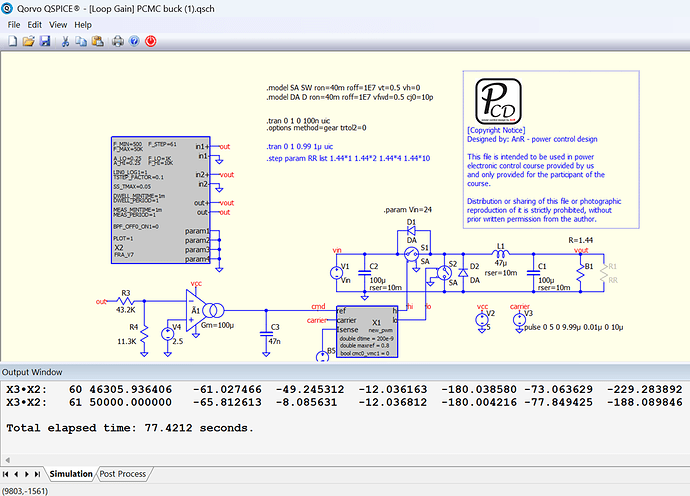Open the View menu
Screen dimensions: 690x496
59,24
